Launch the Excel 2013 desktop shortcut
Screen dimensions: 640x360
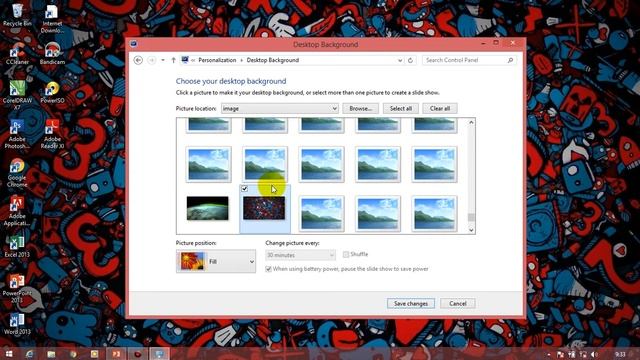[17, 247]
